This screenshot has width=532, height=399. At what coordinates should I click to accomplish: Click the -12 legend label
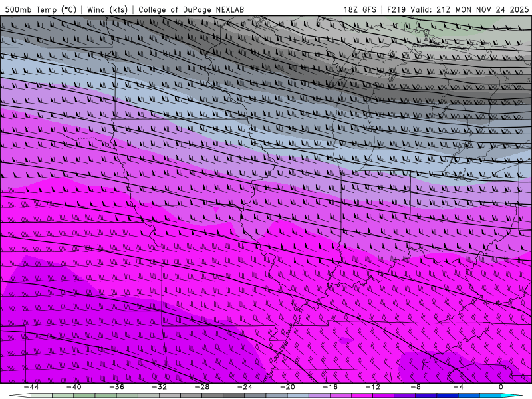pyautogui.click(x=373, y=387)
